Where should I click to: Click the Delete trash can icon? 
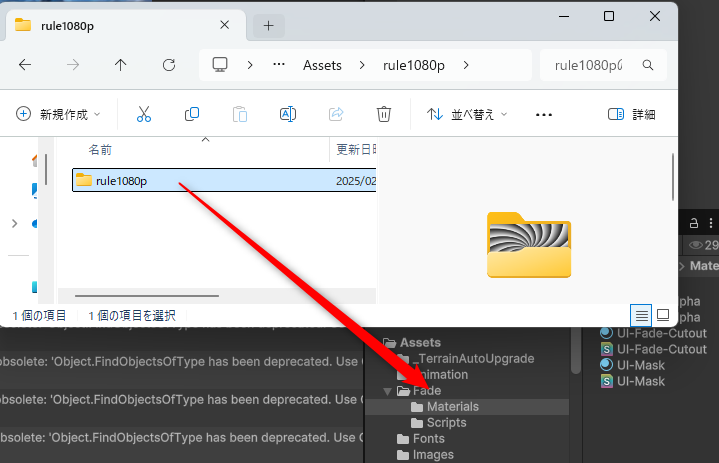click(384, 114)
